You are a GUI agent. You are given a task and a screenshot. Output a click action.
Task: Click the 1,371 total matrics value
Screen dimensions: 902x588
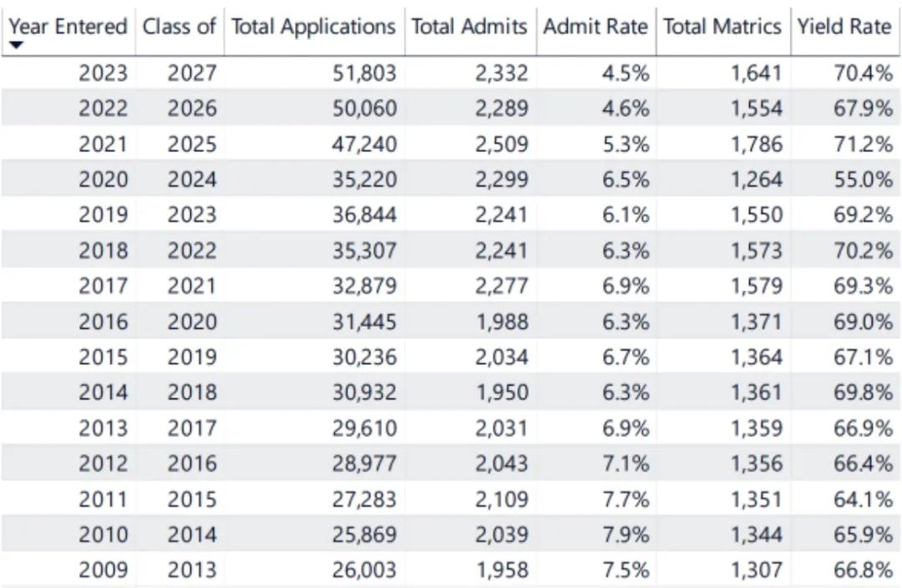pyautogui.click(x=757, y=321)
